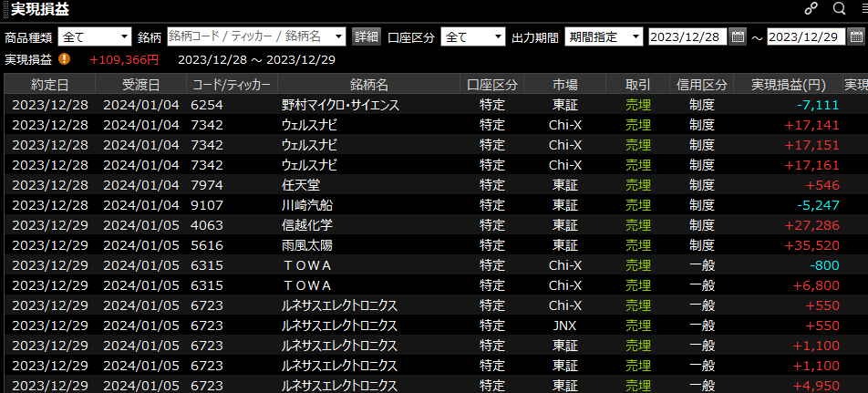Click the 任天堂 profit value +546

822,185
